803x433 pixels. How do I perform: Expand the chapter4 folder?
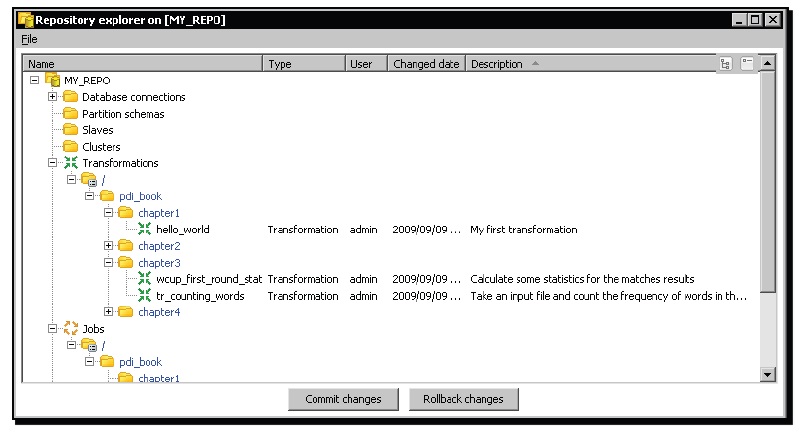[x=108, y=311]
